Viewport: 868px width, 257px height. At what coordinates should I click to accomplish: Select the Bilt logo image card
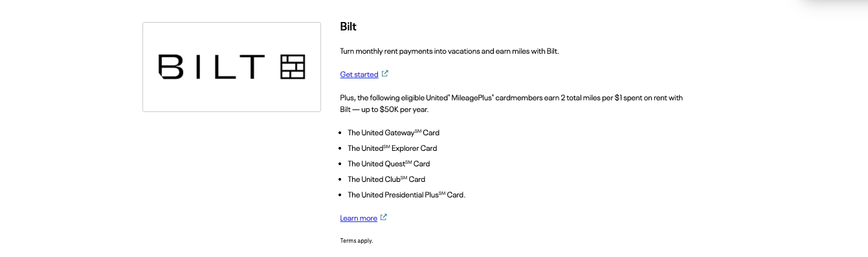click(232, 67)
